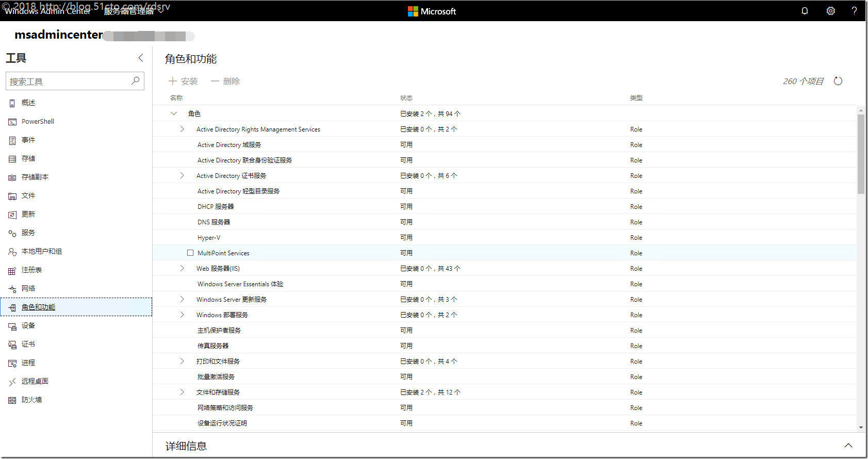Click the 服务 services gears icon
The width and height of the screenshot is (868, 459).
[12, 233]
